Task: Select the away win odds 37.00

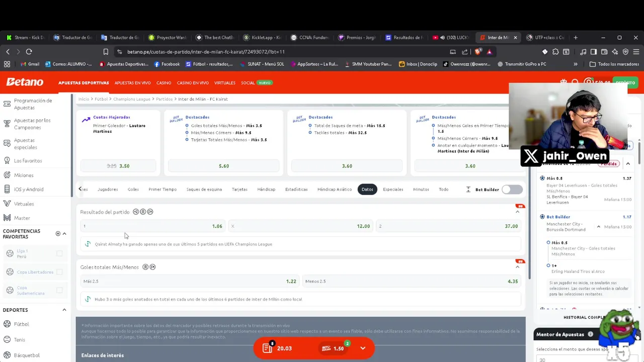Action: (448, 226)
